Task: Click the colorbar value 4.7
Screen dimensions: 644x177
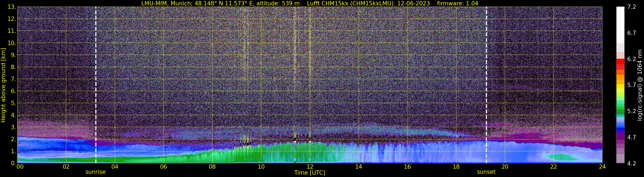Action: pos(632,137)
